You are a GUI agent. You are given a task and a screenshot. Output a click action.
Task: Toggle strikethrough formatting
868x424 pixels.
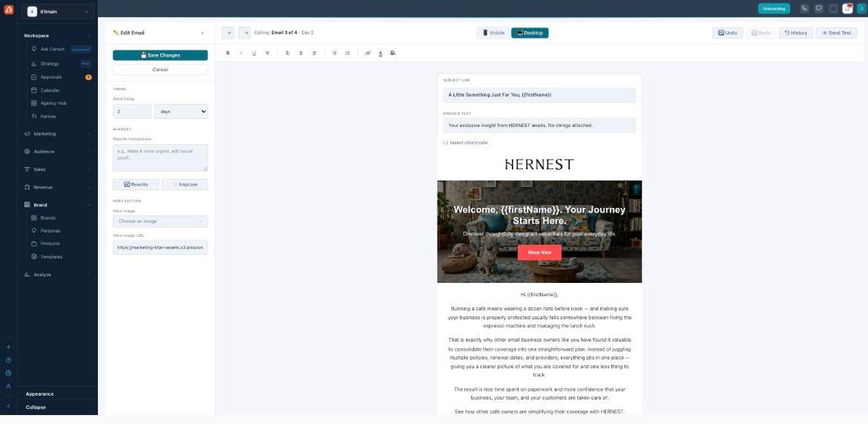click(267, 53)
